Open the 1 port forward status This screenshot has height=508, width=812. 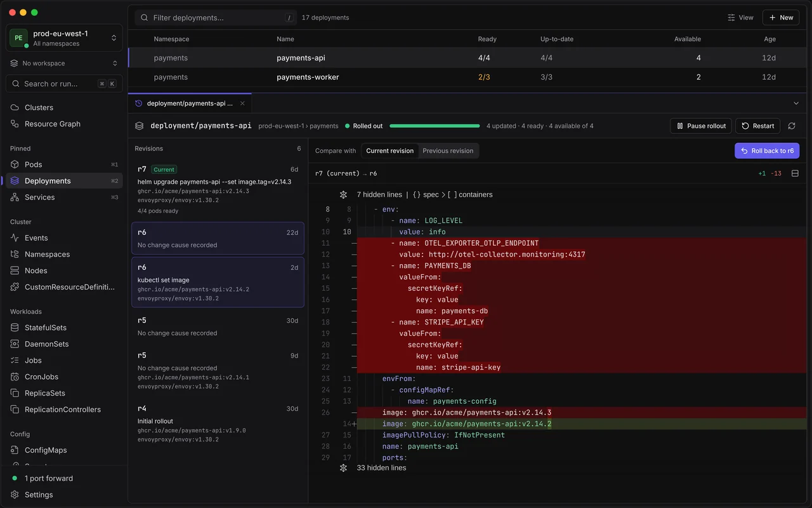pos(64,478)
